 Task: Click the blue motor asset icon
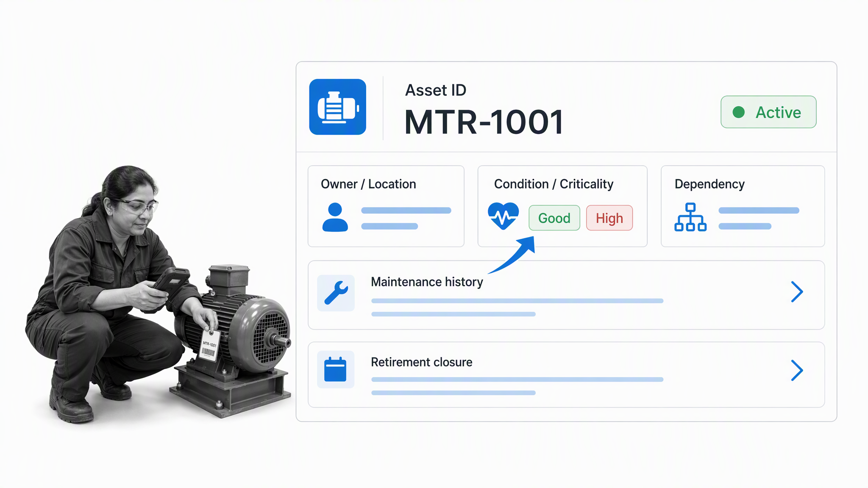[337, 107]
